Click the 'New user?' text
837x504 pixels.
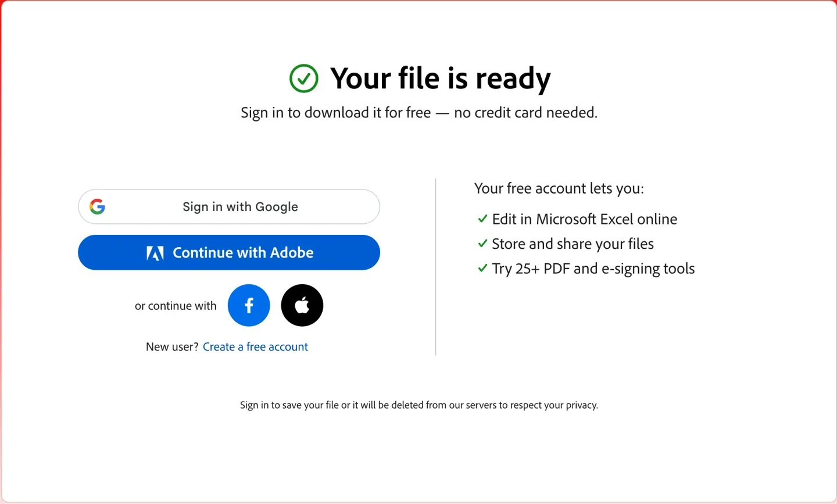(172, 346)
